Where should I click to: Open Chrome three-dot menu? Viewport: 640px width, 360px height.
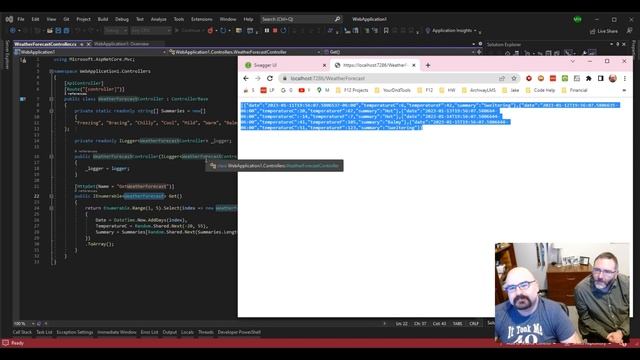[624, 78]
